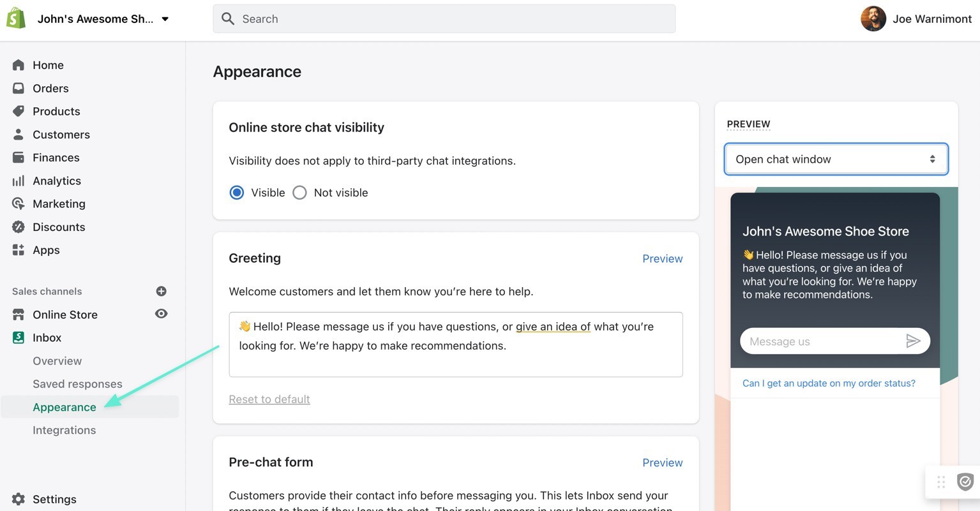Click the Marketing target icon
The height and width of the screenshot is (511, 980).
(19, 204)
